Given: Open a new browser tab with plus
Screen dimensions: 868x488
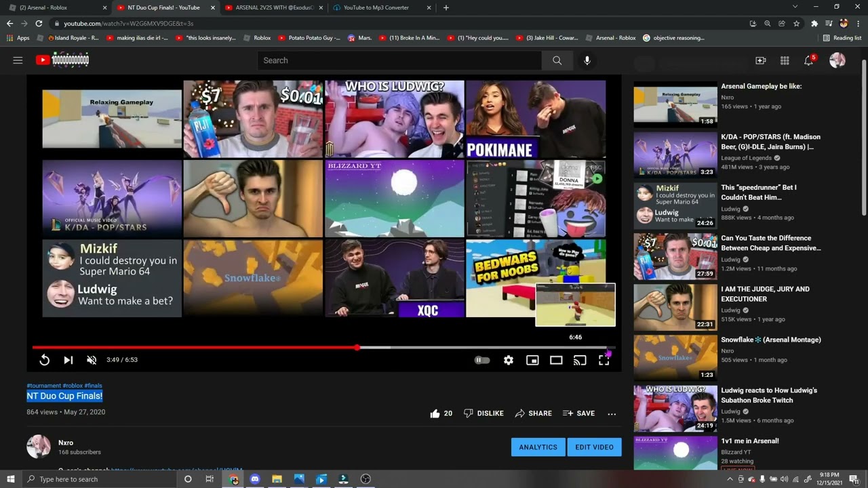Looking at the screenshot, I should 446,7.
